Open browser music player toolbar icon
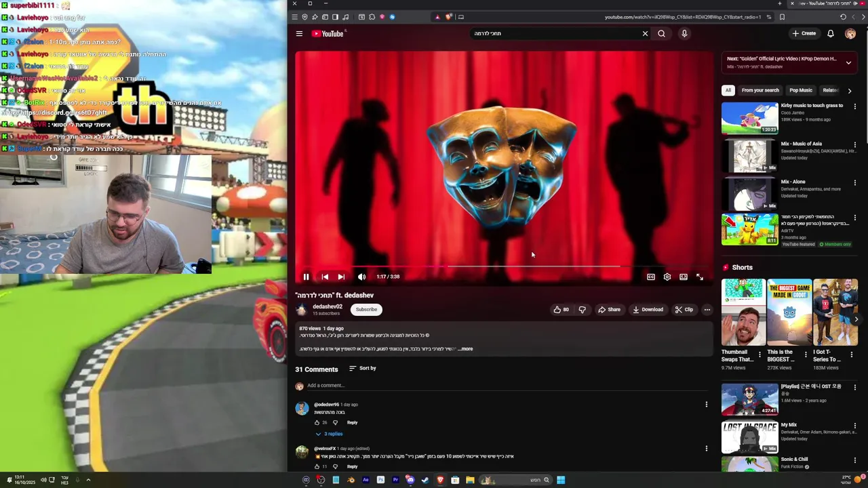 coord(346,17)
